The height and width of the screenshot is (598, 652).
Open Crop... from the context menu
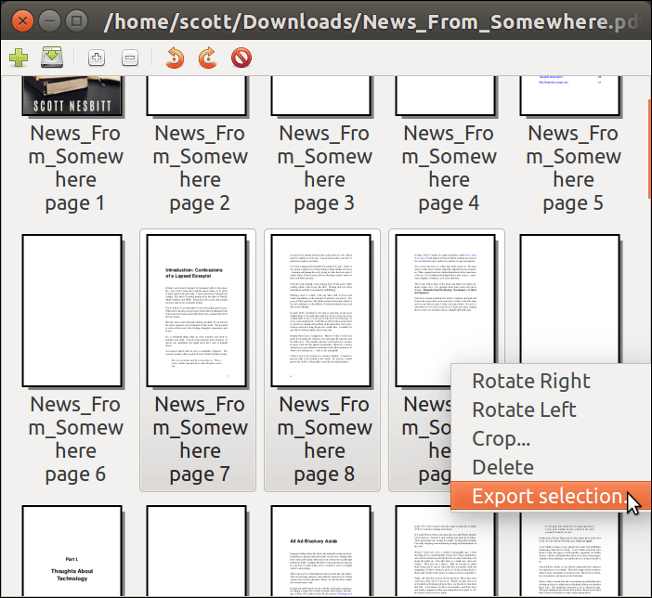(x=500, y=438)
